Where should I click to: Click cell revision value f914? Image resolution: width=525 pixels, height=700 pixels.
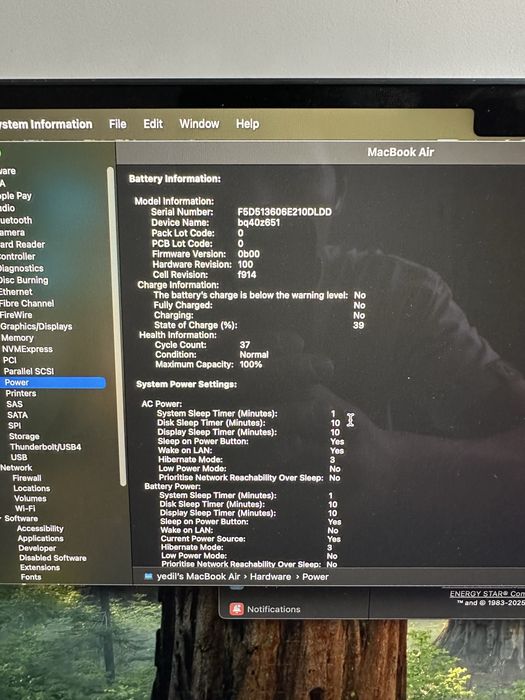247,275
